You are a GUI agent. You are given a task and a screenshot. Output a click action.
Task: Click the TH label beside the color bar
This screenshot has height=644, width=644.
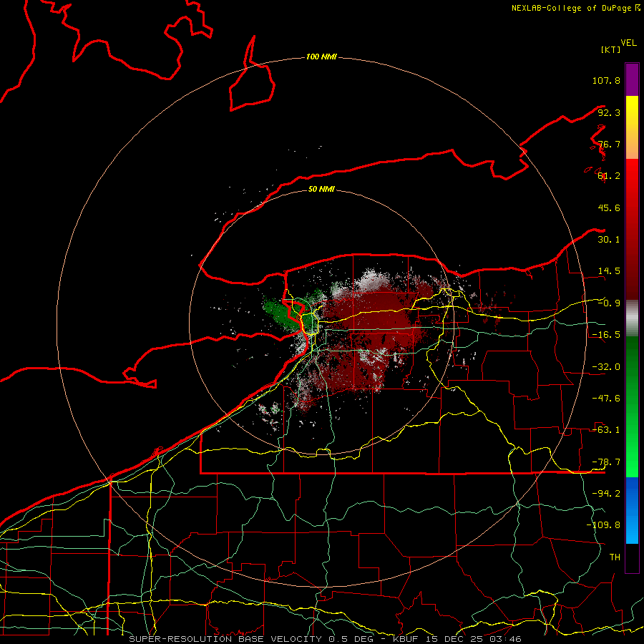tap(615, 557)
